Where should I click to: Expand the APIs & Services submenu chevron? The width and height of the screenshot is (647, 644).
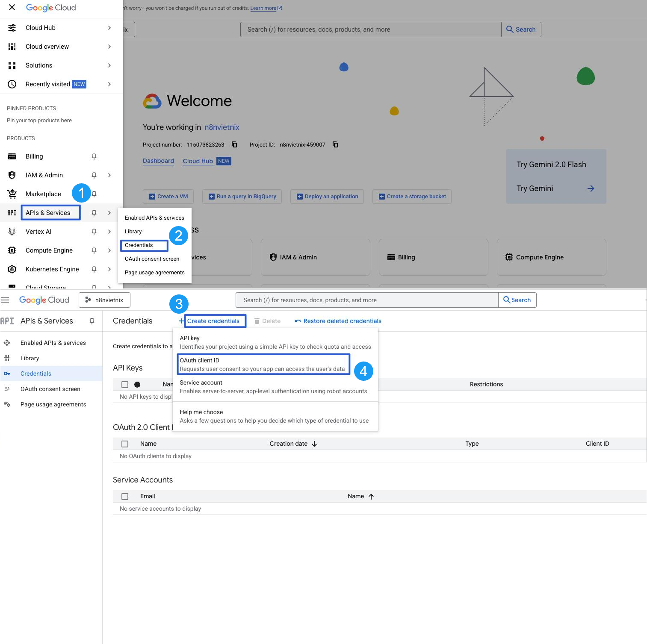pos(109,213)
